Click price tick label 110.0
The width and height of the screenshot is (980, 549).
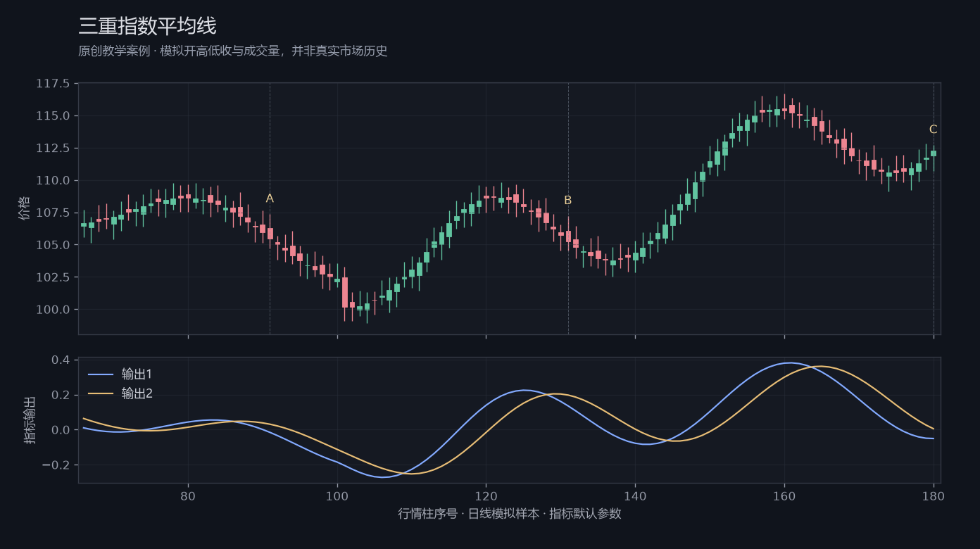[53, 180]
